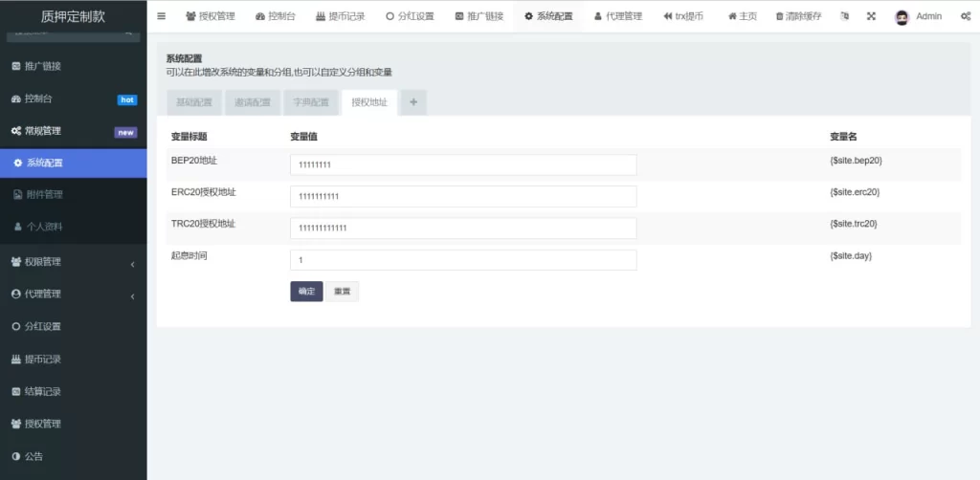Screen dimensions: 980x480
Task: Open the control sidebar cogs icon at the top right
Action: click(965, 16)
